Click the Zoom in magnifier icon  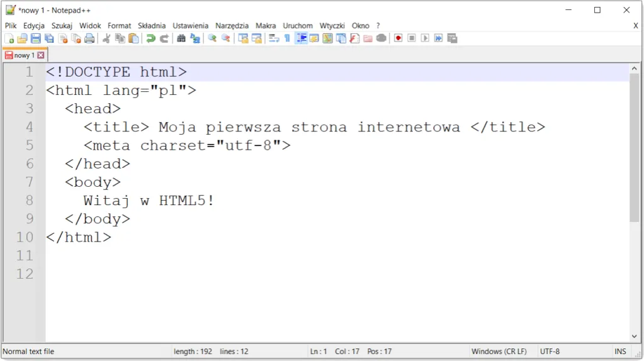pyautogui.click(x=212, y=38)
